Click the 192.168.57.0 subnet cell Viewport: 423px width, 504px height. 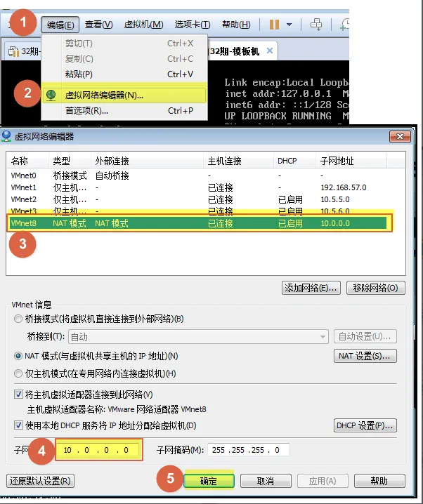343,187
